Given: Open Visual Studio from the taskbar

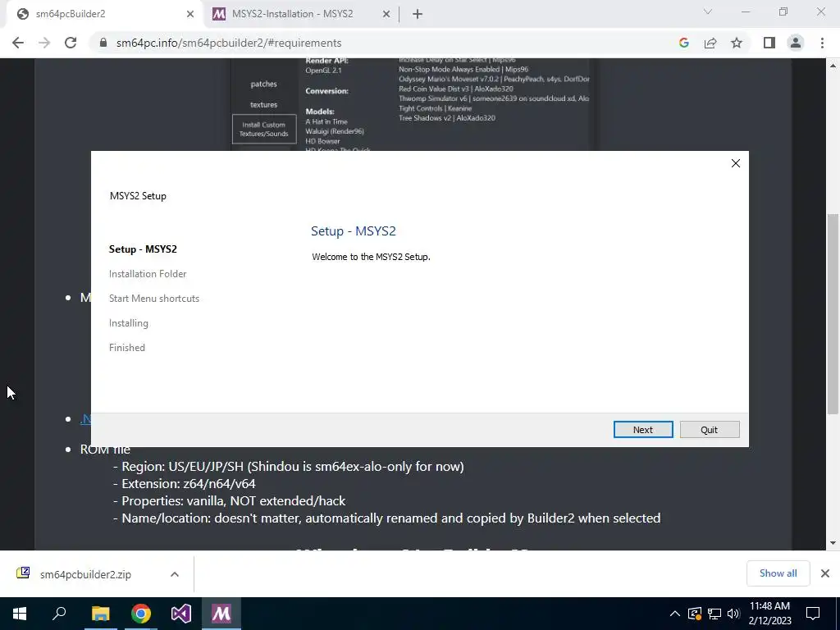Looking at the screenshot, I should (181, 614).
